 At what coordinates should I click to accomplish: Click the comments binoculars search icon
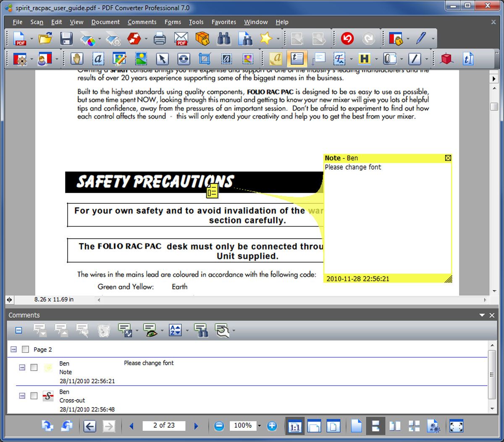coord(201,331)
